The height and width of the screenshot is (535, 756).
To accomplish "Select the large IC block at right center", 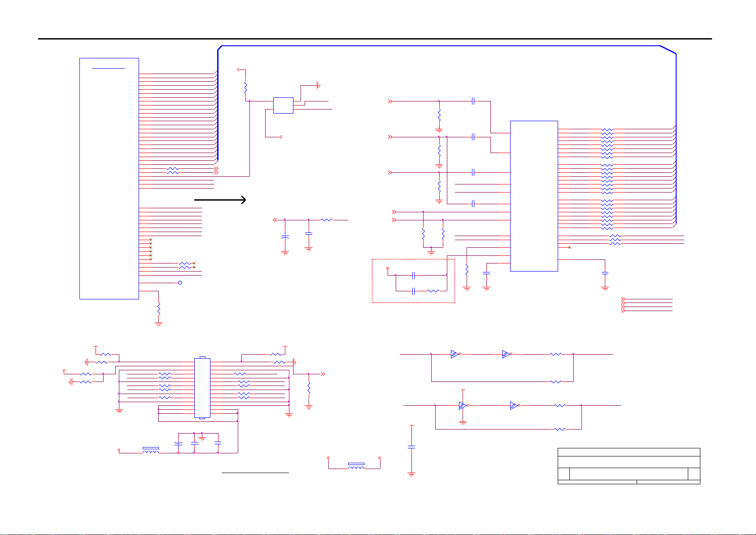I will 534,196.
